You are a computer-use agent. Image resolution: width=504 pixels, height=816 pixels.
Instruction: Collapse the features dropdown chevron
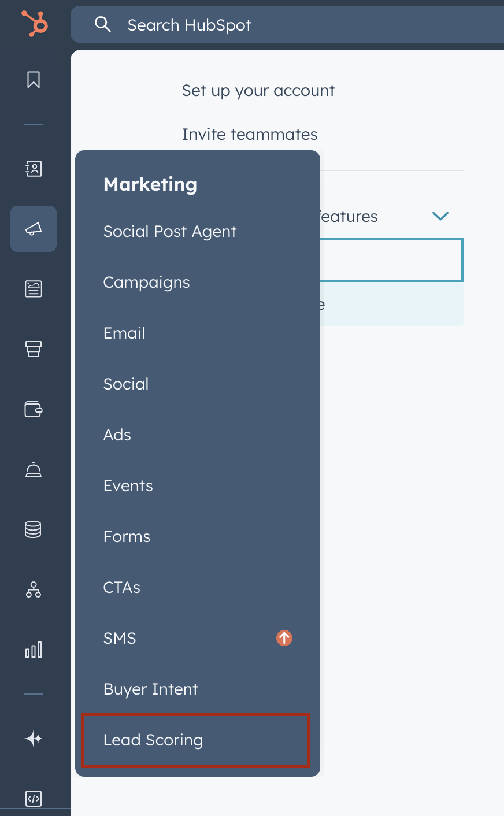coord(440,216)
